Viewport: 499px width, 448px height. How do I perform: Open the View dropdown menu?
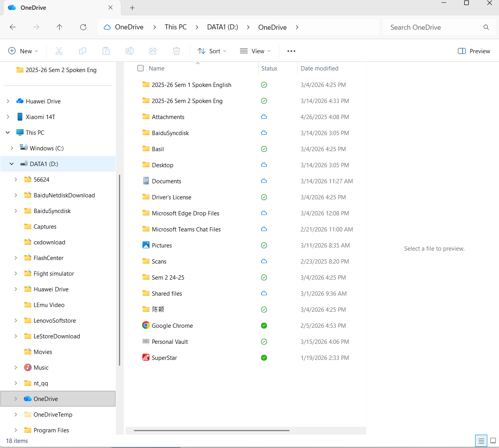point(255,51)
